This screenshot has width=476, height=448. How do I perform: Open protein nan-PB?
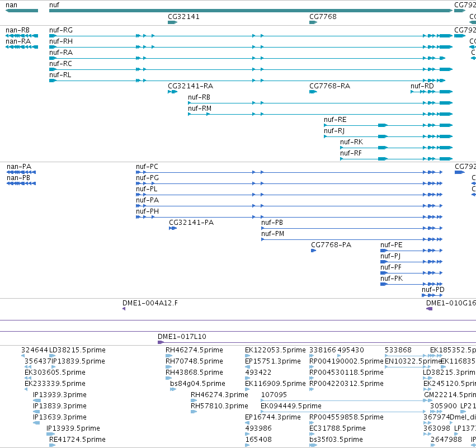[18, 178]
